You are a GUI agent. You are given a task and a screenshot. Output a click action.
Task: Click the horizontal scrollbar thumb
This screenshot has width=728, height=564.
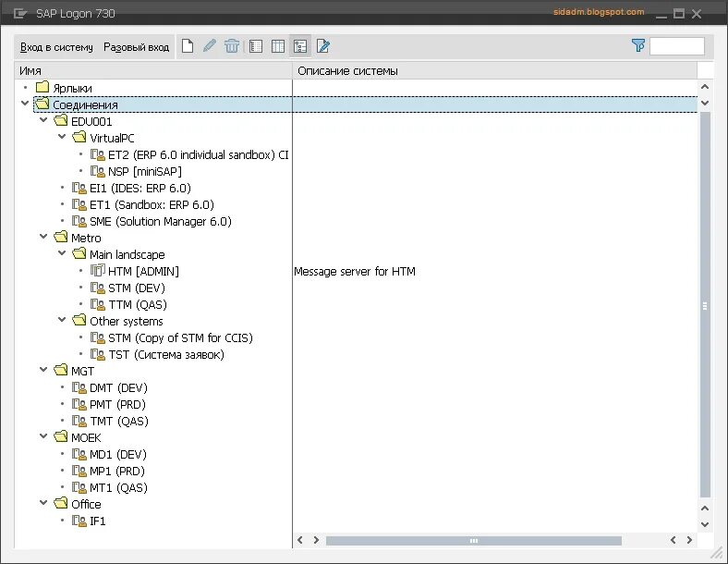tap(474, 541)
